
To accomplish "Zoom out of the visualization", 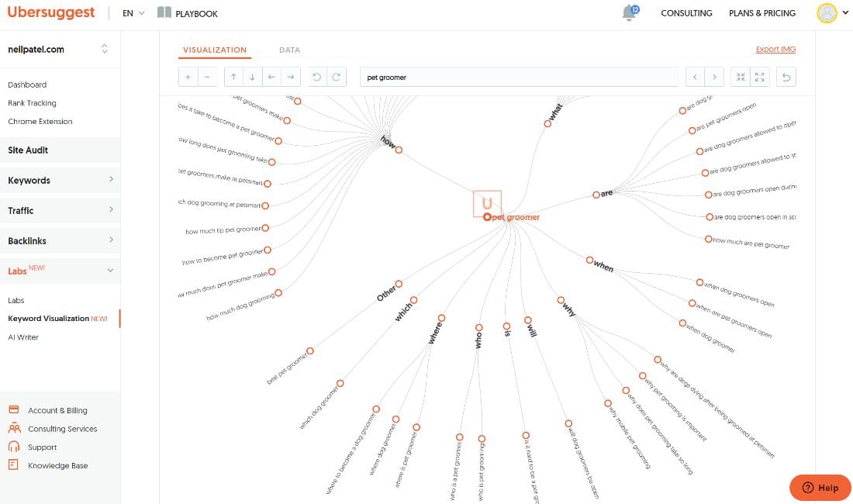I will point(207,77).
